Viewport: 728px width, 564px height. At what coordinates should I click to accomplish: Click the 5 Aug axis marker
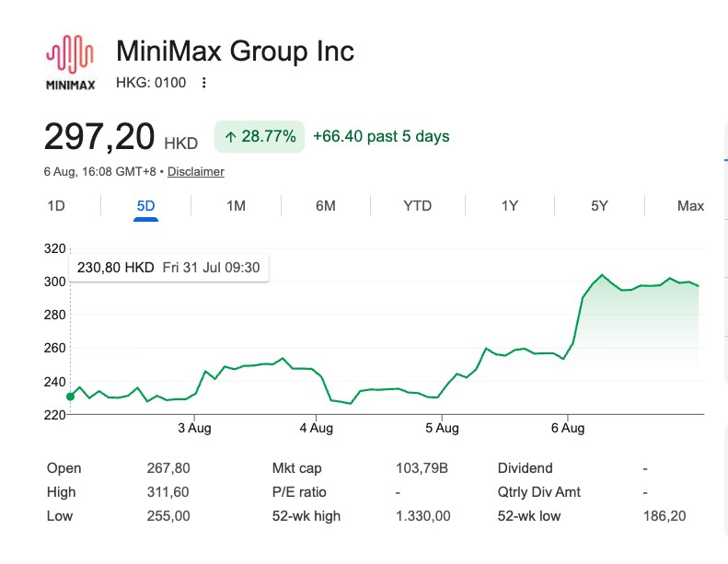coord(442,428)
